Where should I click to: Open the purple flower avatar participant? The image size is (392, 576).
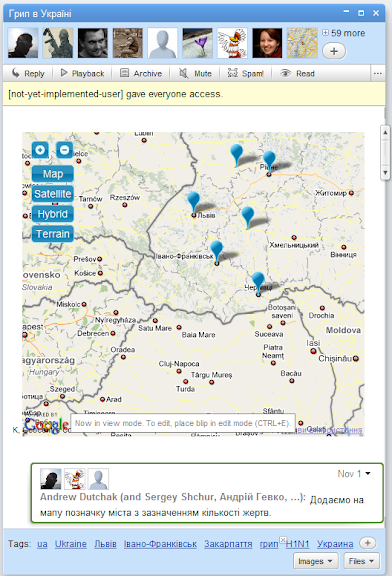[198, 43]
